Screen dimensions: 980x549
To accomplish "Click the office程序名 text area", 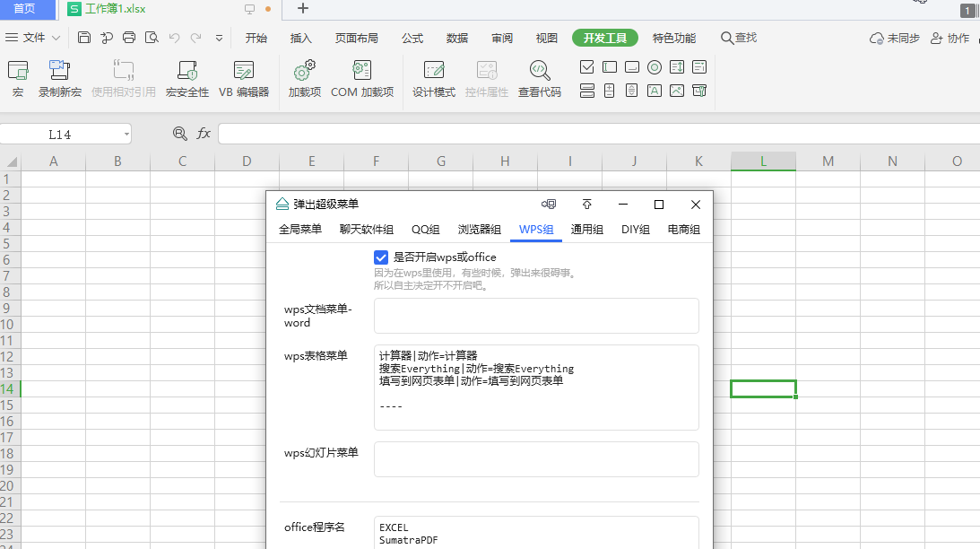I will (x=536, y=533).
